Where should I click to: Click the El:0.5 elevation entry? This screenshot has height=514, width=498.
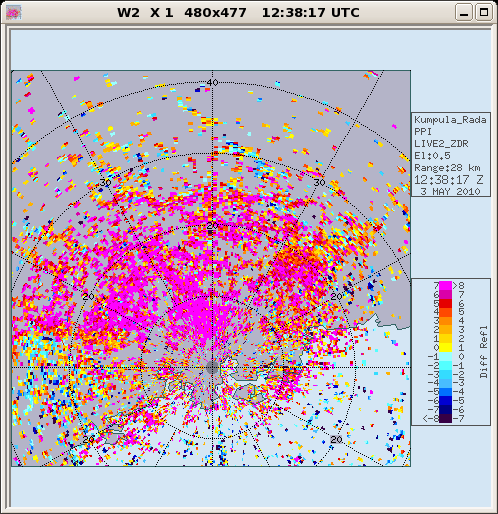[432, 156]
